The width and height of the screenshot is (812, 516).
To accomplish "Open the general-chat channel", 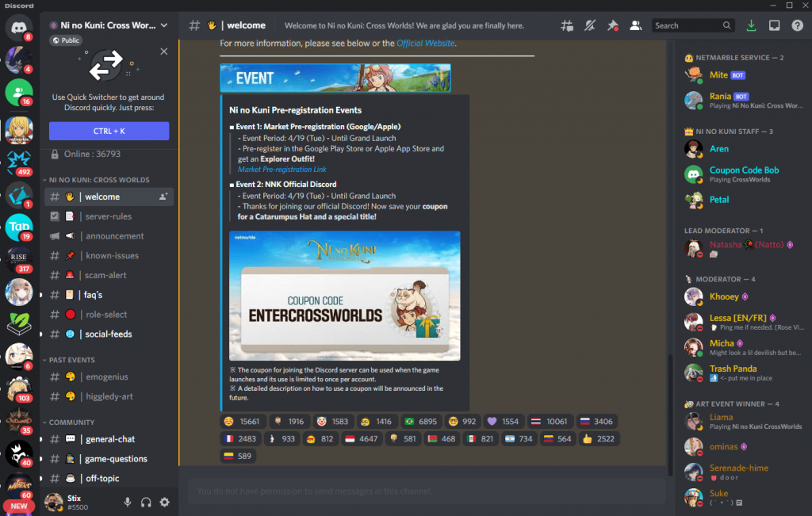I will coord(109,439).
